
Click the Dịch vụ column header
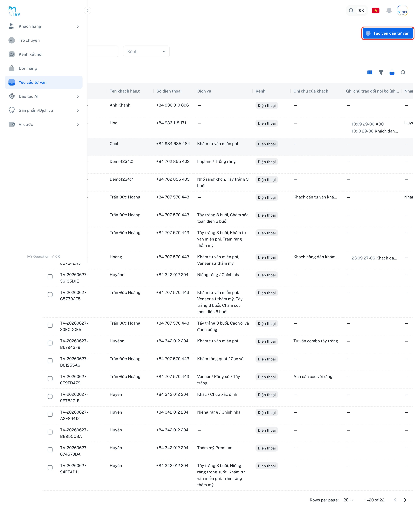pos(204,91)
